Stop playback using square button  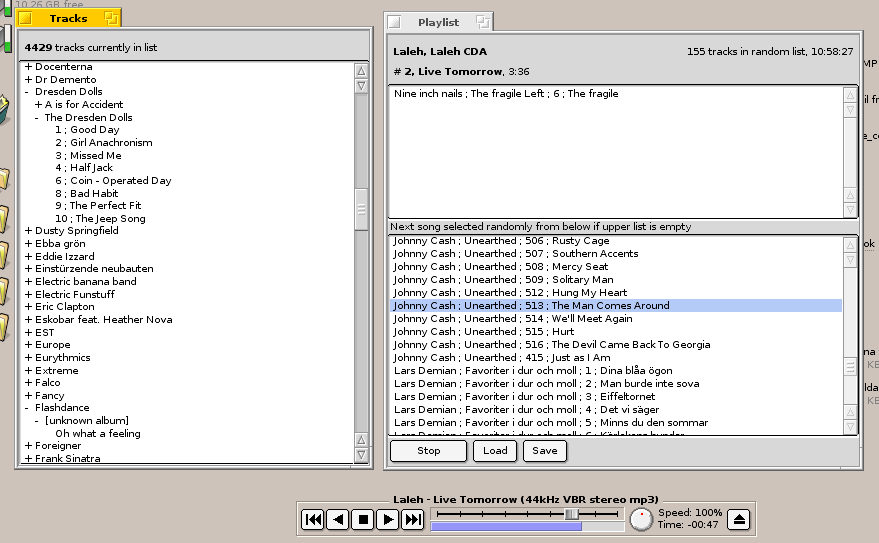pyautogui.click(x=363, y=519)
